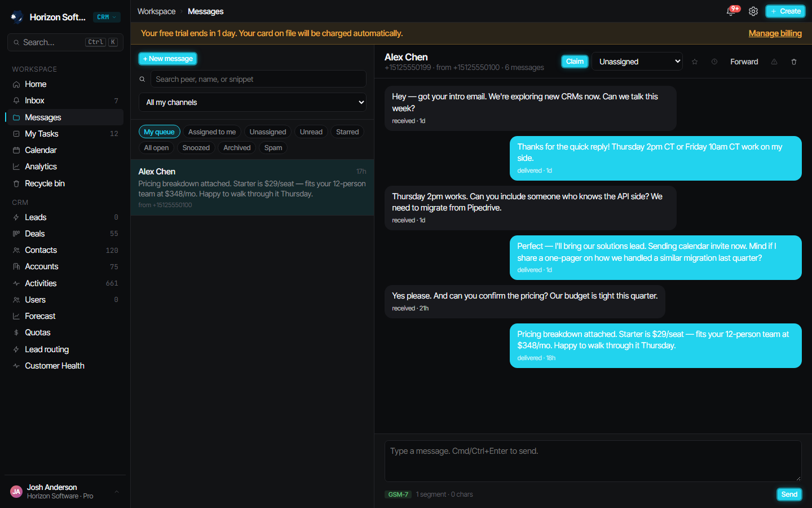
Task: Open the Manage billing link
Action: click(775, 33)
